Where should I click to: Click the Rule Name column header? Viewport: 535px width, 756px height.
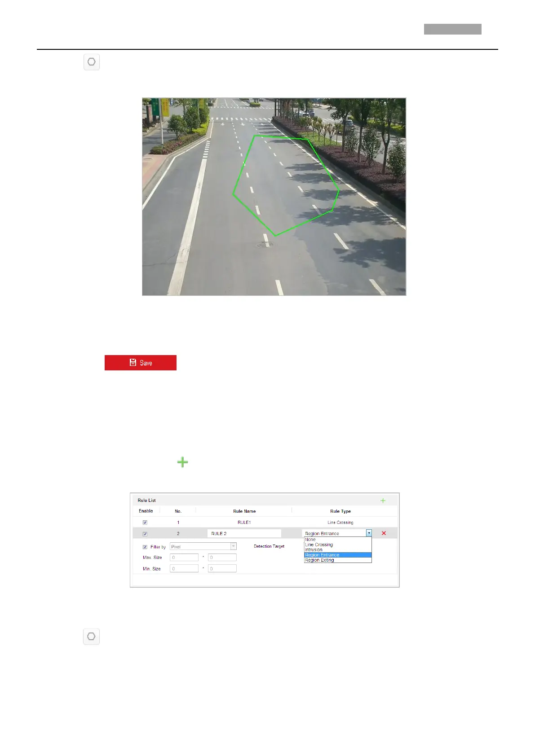[x=244, y=511]
